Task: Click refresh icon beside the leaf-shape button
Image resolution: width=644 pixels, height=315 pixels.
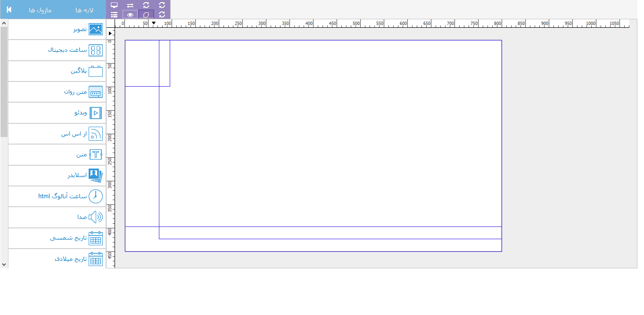Action: [162, 15]
